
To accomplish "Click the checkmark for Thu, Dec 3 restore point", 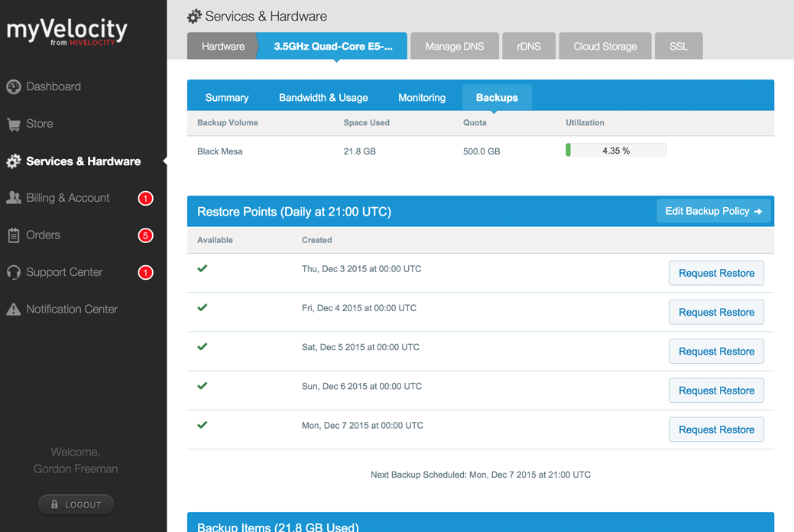I will pos(203,268).
